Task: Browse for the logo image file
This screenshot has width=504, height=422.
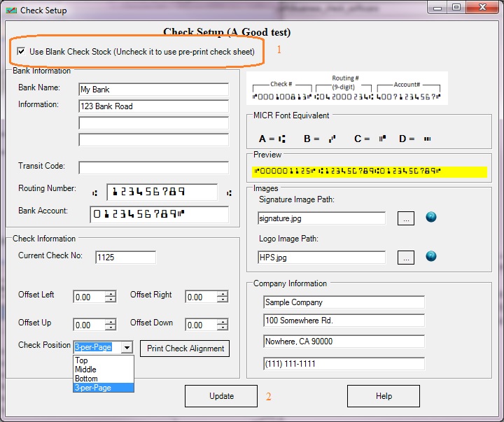Action: pos(406,258)
